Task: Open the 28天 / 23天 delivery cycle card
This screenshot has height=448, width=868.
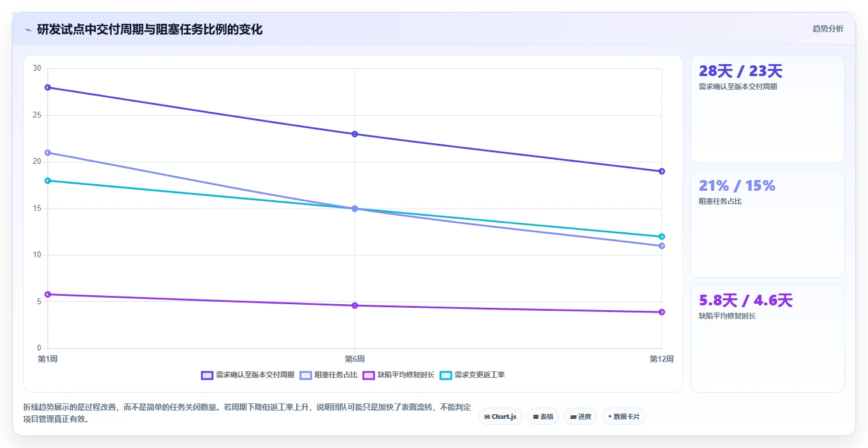Action: [767, 109]
